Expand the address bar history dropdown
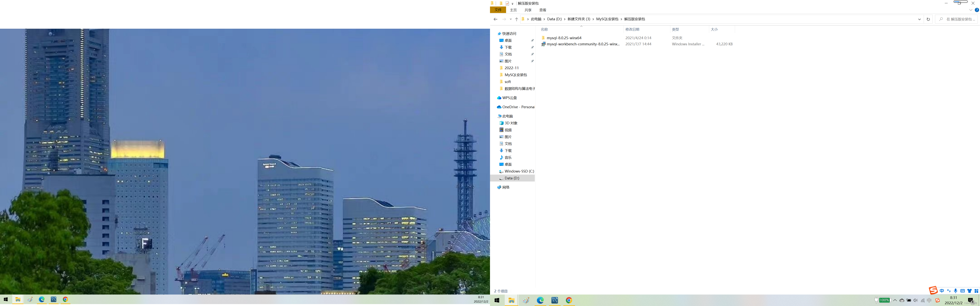 [919, 19]
